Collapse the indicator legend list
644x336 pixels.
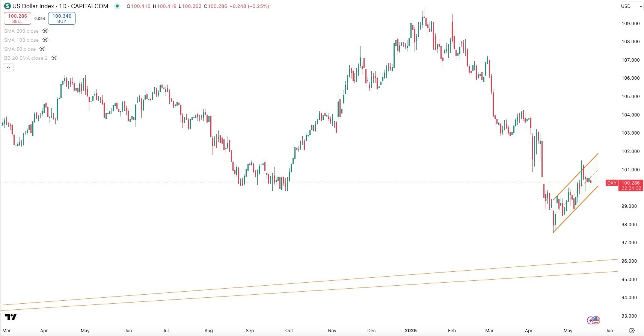[8, 68]
